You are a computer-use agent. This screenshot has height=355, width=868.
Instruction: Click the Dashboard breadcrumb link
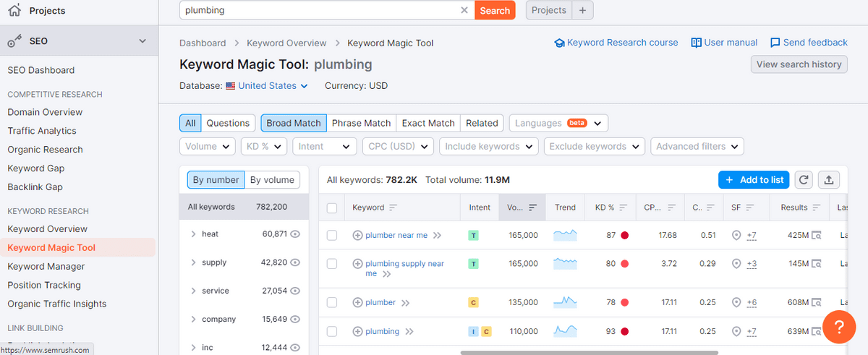pyautogui.click(x=203, y=43)
